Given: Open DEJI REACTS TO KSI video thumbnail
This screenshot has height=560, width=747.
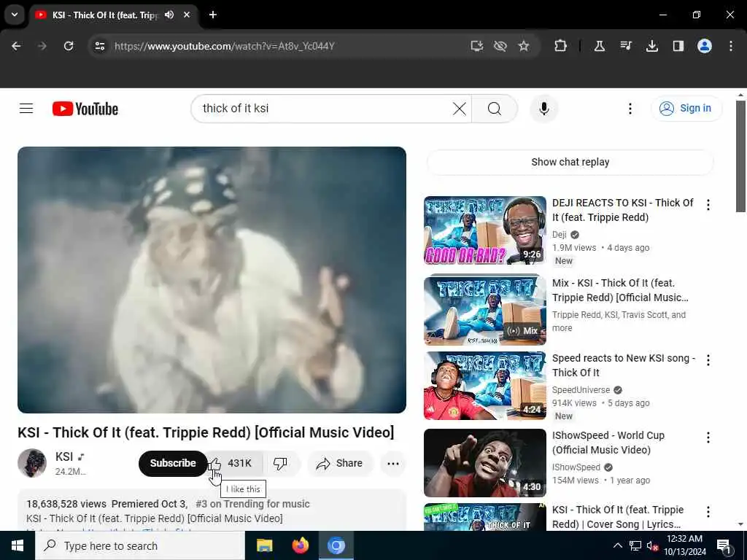Looking at the screenshot, I should point(485,230).
